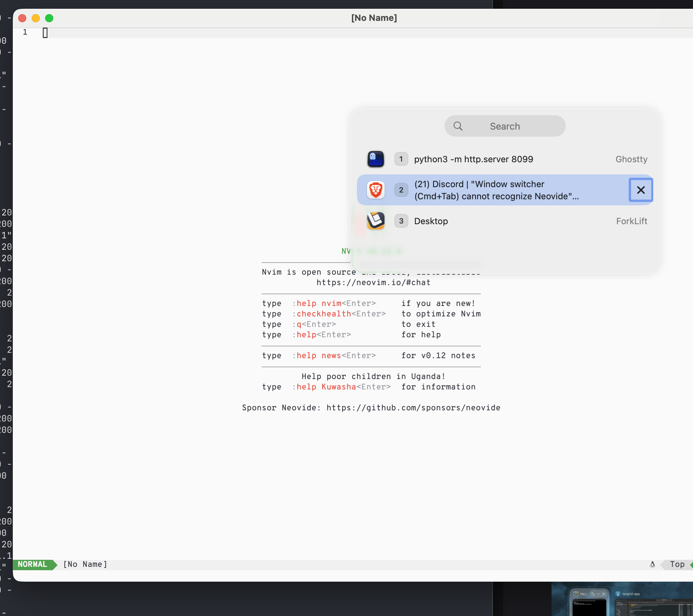Select the Discord Brave window entry
Image resolution: width=693 pixels, height=616 pixels.
(x=505, y=190)
